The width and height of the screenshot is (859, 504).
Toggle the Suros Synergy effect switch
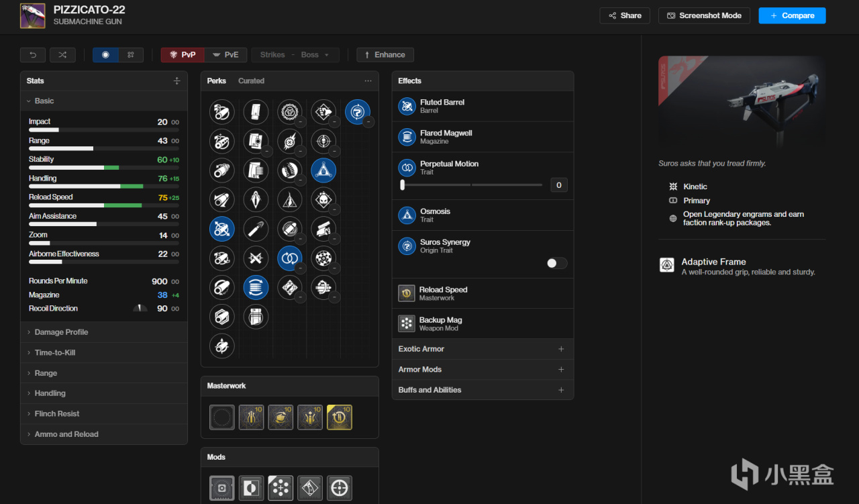point(557,263)
